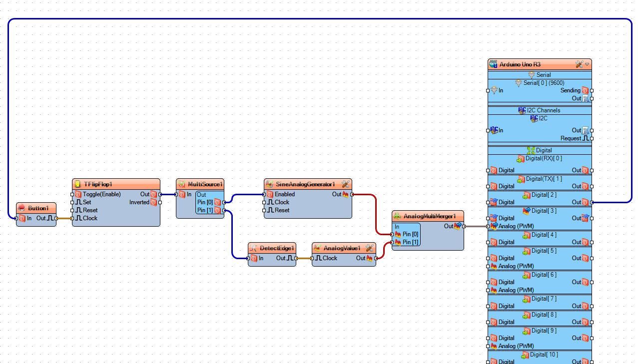The width and height of the screenshot is (638, 364).
Task: Click the Digital[ 7 ] Digital input pin
Action: (488, 306)
